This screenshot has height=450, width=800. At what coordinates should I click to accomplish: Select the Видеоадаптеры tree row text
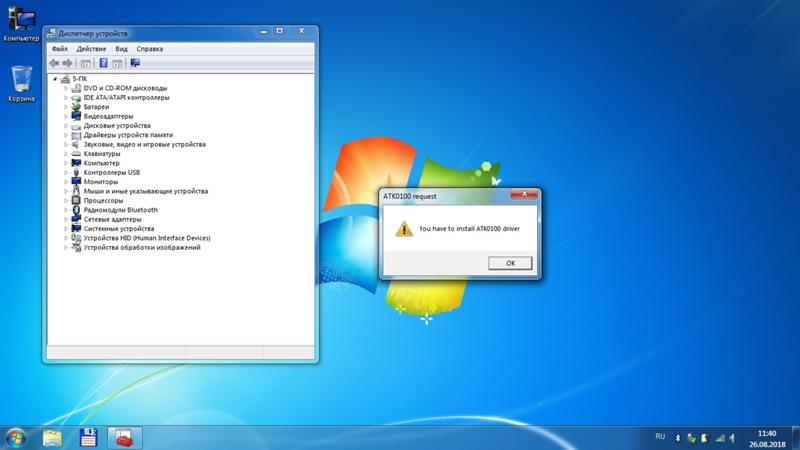108,116
